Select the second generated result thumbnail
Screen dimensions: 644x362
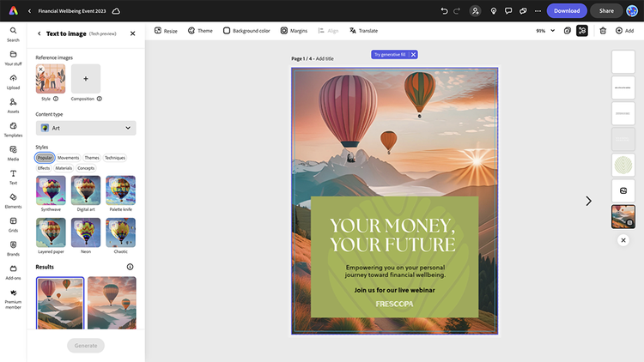pos(112,303)
